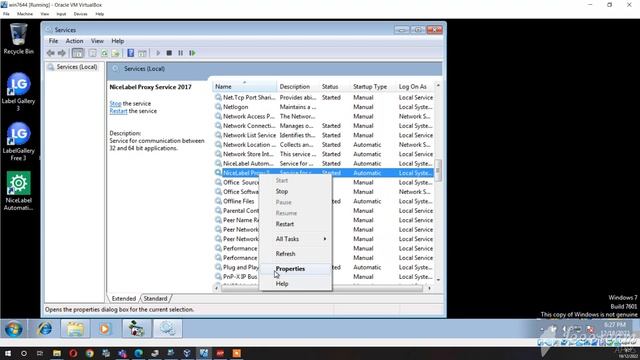Open Windows Media Player in the taskbar

point(104,329)
